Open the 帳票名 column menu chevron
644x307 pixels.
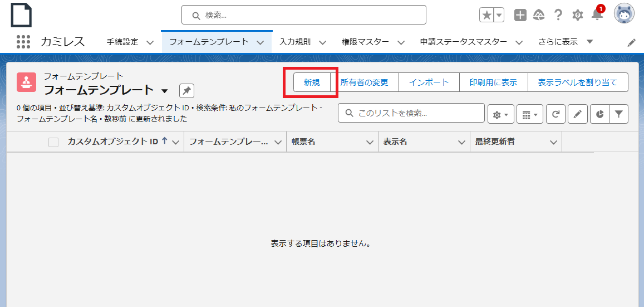tap(370, 142)
